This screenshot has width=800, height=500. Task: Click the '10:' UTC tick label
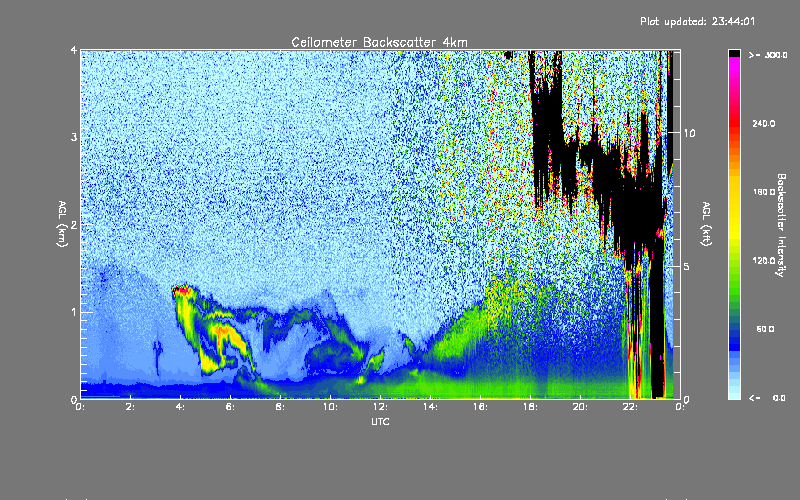[331, 407]
